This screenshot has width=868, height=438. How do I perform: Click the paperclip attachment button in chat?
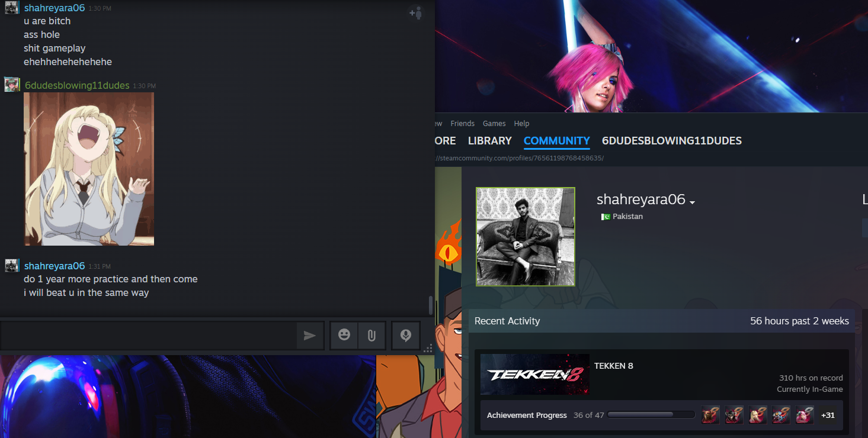tap(371, 336)
